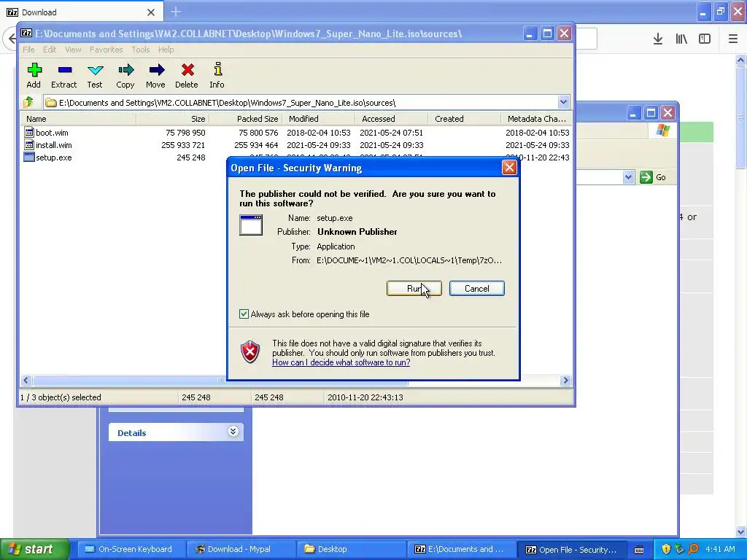Open the browser library icon
The image size is (747, 560).
click(x=681, y=39)
